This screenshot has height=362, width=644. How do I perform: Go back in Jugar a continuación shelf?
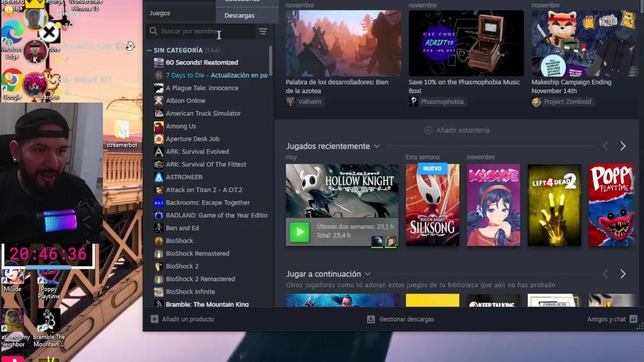point(605,274)
